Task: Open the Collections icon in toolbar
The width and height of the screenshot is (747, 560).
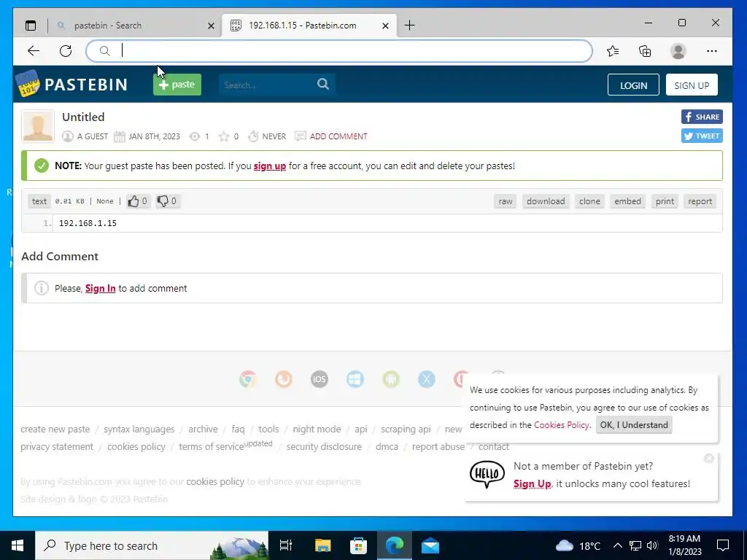Action: (x=645, y=51)
